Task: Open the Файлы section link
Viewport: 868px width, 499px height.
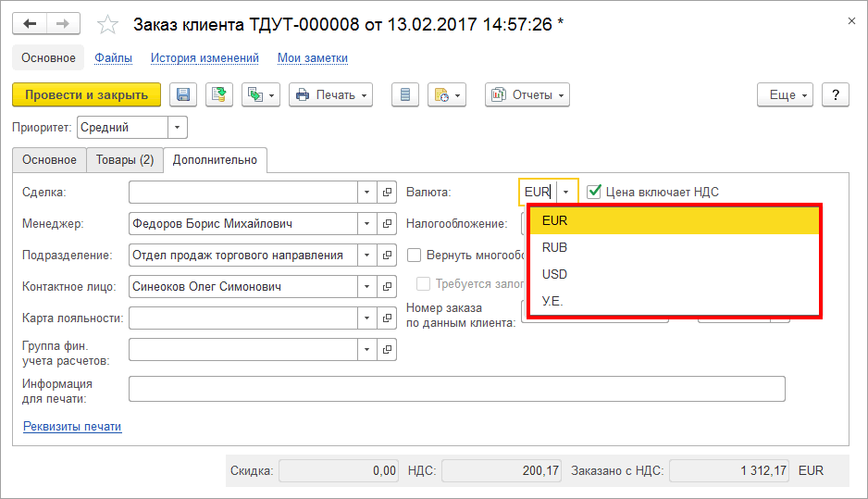Action: click(x=113, y=57)
